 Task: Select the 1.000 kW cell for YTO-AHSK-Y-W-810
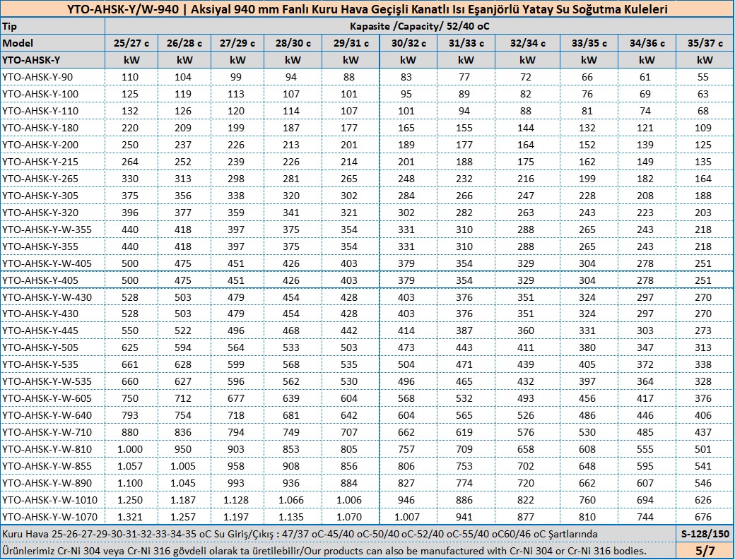click(x=131, y=449)
